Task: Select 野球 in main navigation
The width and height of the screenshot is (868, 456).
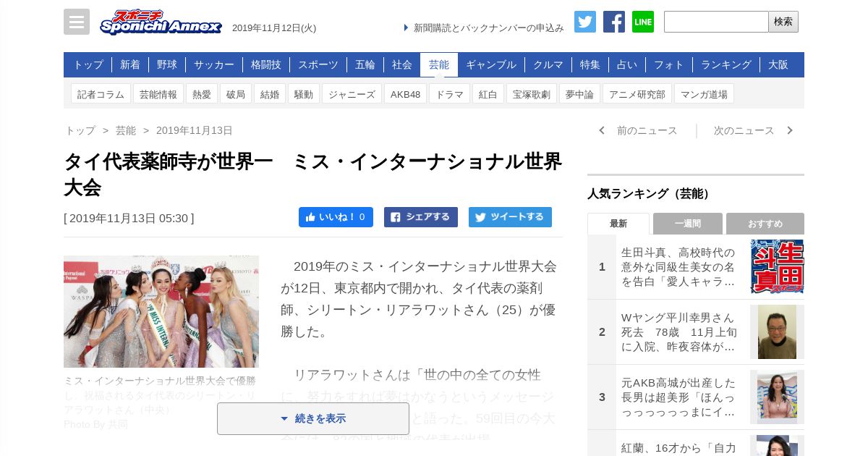Action: 167,64
